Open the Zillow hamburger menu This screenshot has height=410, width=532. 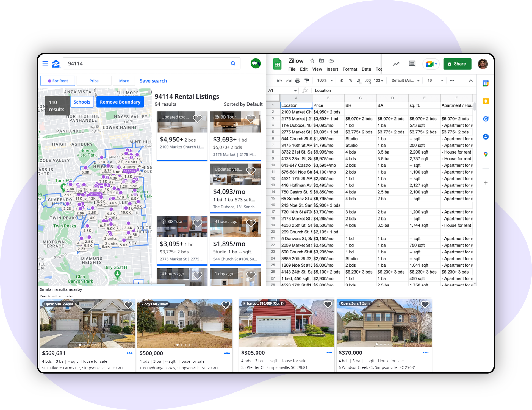(x=45, y=63)
